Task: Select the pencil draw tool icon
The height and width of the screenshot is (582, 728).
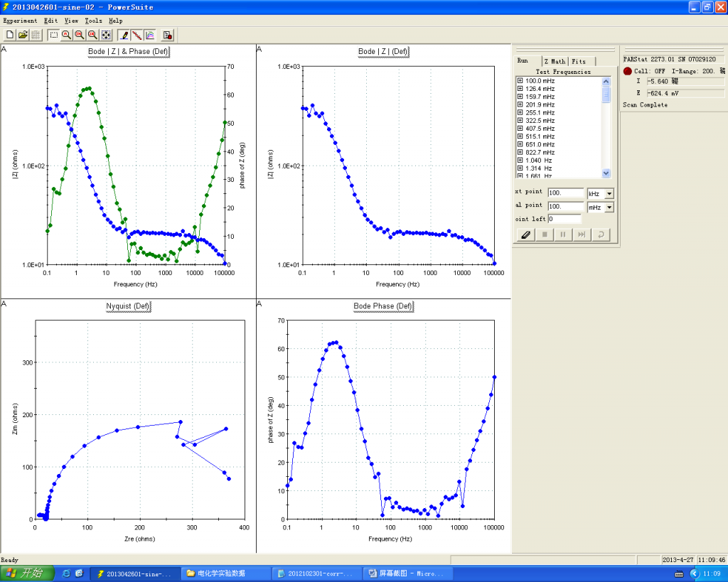Action: [124, 35]
